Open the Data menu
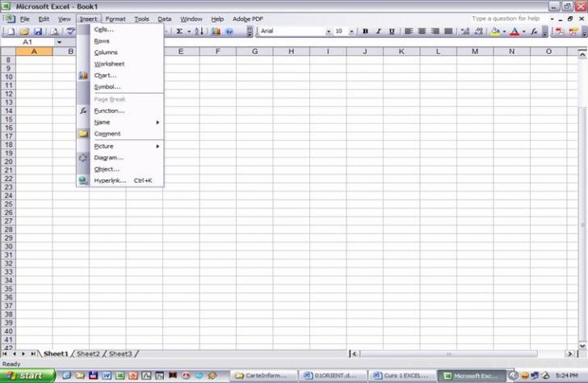Viewport: 588px width, 383px height. [164, 19]
